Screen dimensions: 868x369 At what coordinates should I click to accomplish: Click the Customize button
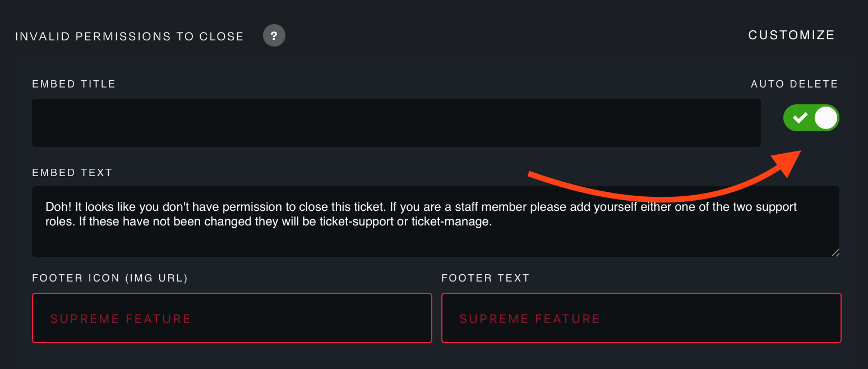pos(792,35)
